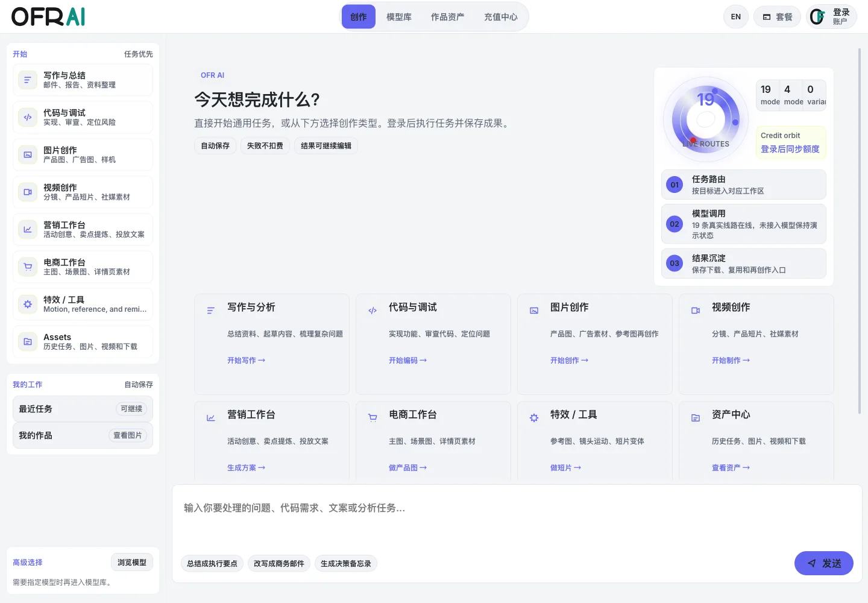Click the circular LIVE ROUTES orbit graphic
The width and height of the screenshot is (868, 603).
point(706,119)
